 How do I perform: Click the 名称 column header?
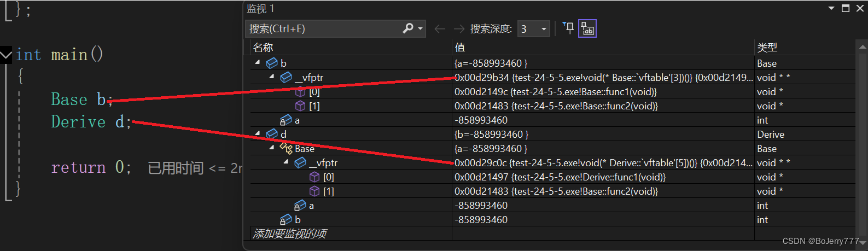click(351, 48)
